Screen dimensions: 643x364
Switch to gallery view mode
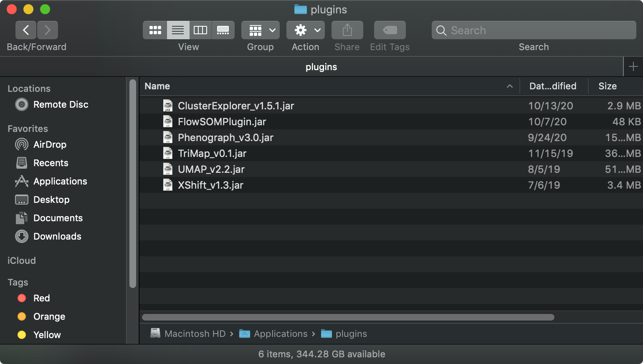(x=223, y=30)
